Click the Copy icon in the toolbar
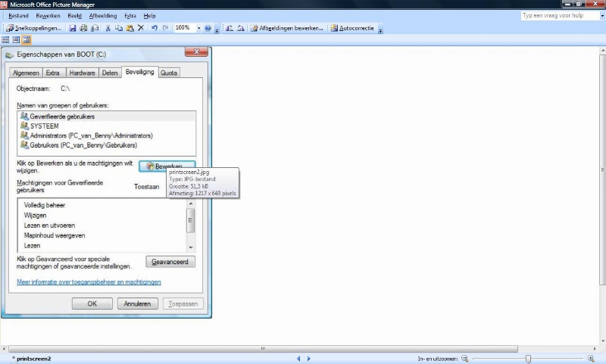Image resolution: width=606 pixels, height=364 pixels. click(119, 28)
